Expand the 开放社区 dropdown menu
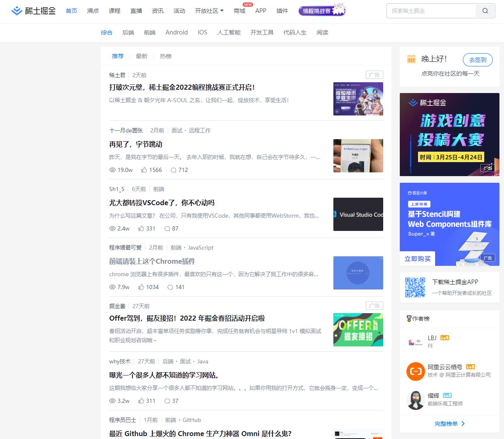 pyautogui.click(x=209, y=11)
